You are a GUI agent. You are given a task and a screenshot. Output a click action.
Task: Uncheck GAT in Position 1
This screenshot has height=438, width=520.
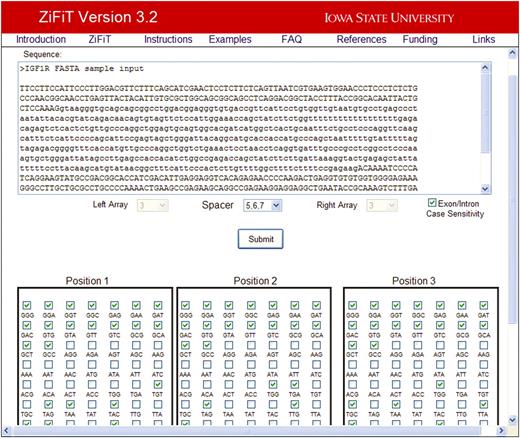click(158, 305)
